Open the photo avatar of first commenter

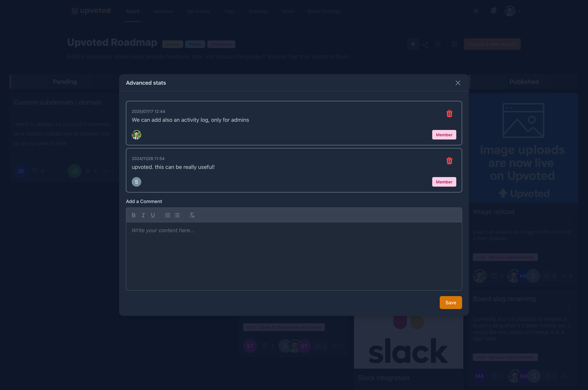click(x=136, y=135)
